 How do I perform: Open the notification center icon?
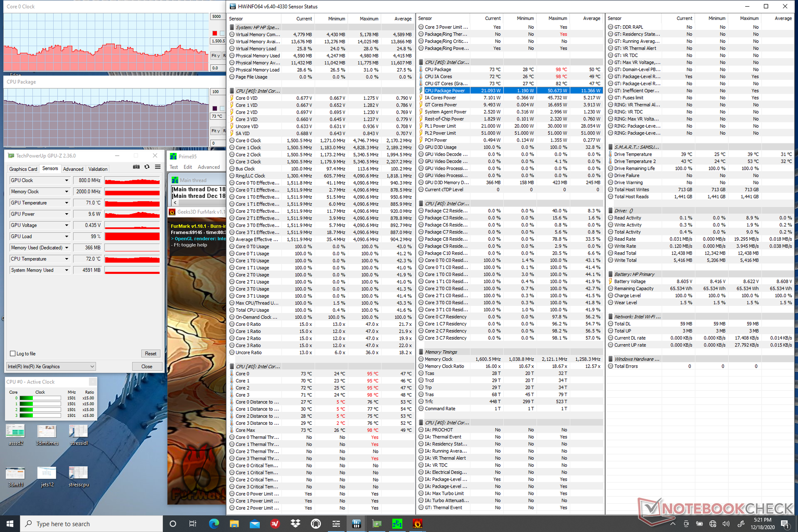coord(784,524)
